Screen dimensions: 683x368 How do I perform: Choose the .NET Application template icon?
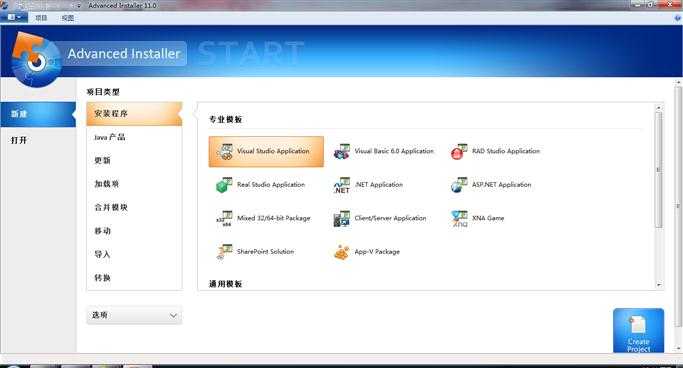pos(342,185)
